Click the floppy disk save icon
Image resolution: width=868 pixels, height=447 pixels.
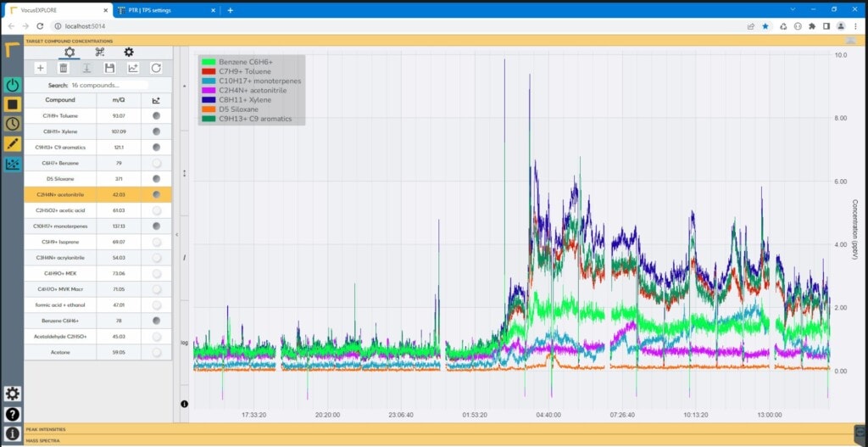tap(109, 68)
